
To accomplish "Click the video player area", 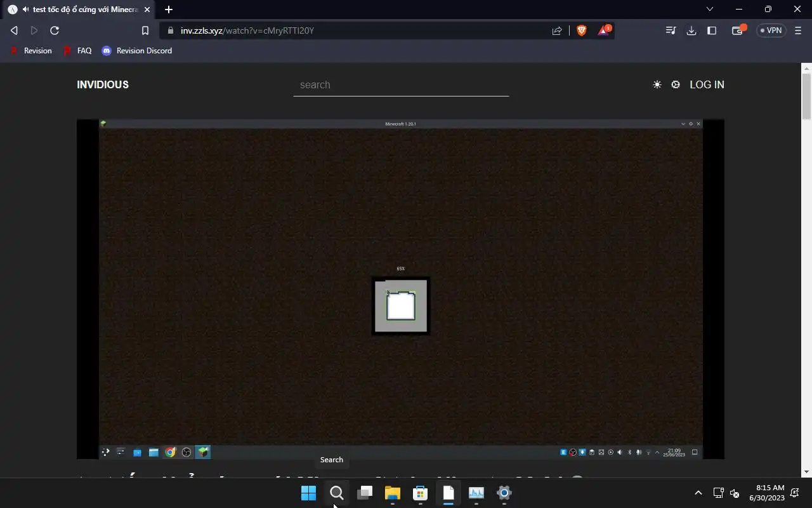I will [x=400, y=289].
